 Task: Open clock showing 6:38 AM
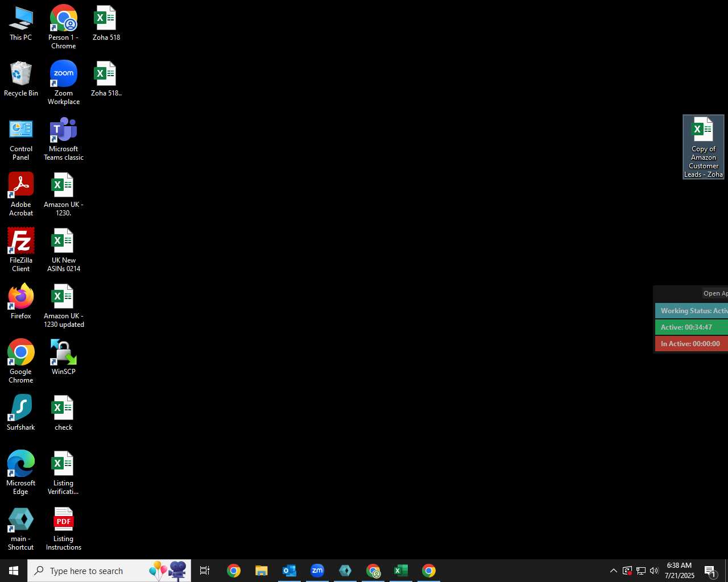[x=679, y=571]
